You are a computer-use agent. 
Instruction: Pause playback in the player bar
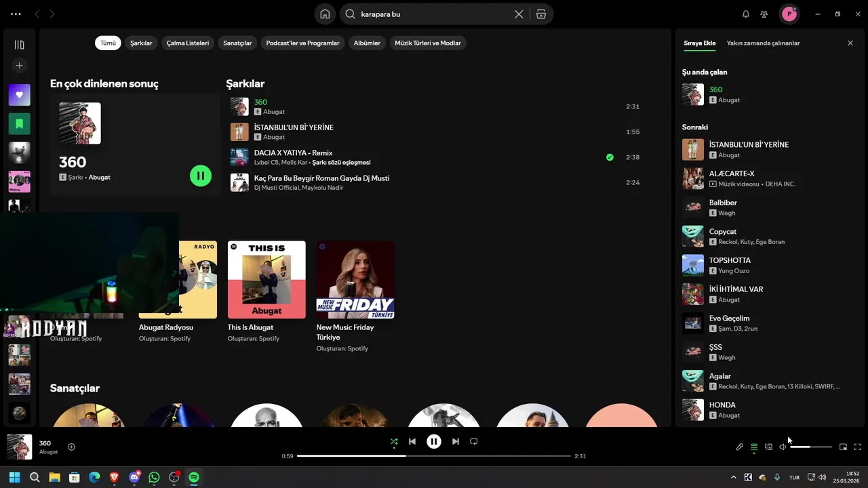click(434, 441)
